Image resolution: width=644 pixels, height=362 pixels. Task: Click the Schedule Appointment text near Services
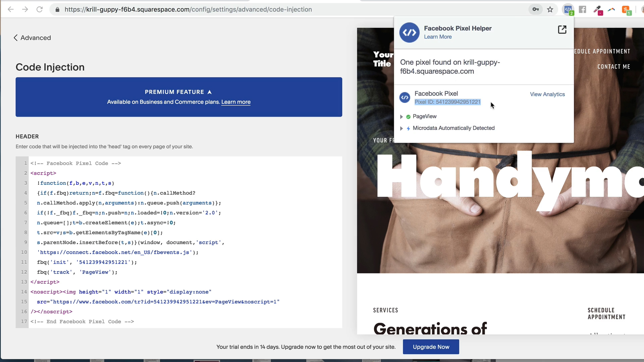(606, 314)
